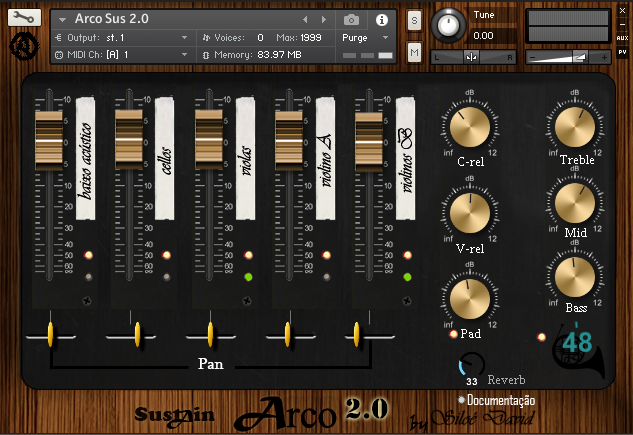Image resolution: width=633 pixels, height=435 pixels.
Task: Toggle green LED on violas channel
Action: [248, 277]
